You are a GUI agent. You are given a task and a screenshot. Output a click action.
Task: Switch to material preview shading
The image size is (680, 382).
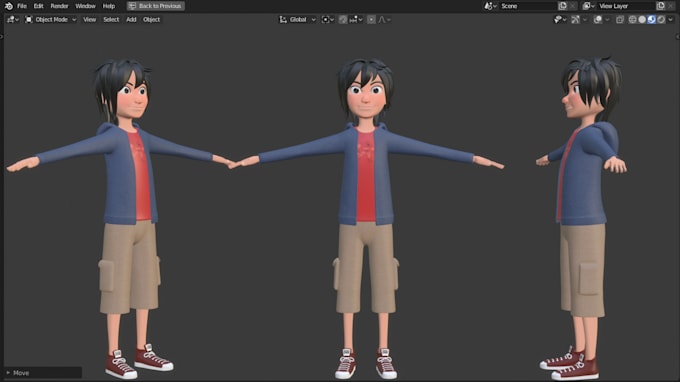[651, 20]
